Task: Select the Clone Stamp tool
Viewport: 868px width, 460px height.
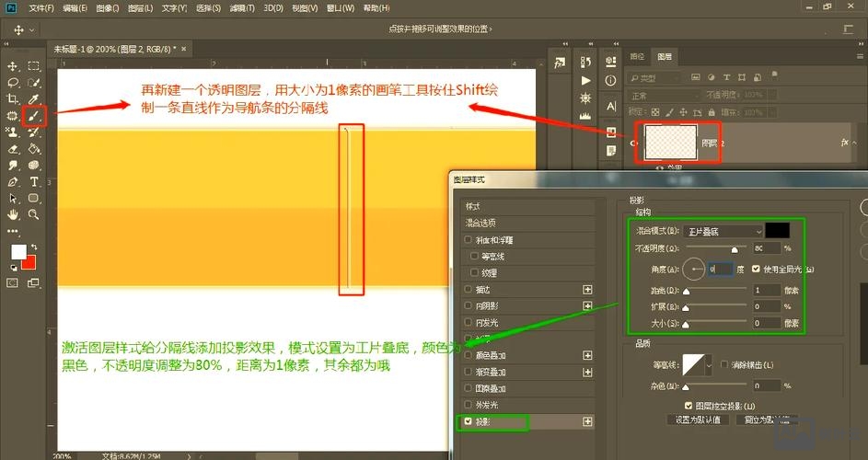Action: coord(13,132)
